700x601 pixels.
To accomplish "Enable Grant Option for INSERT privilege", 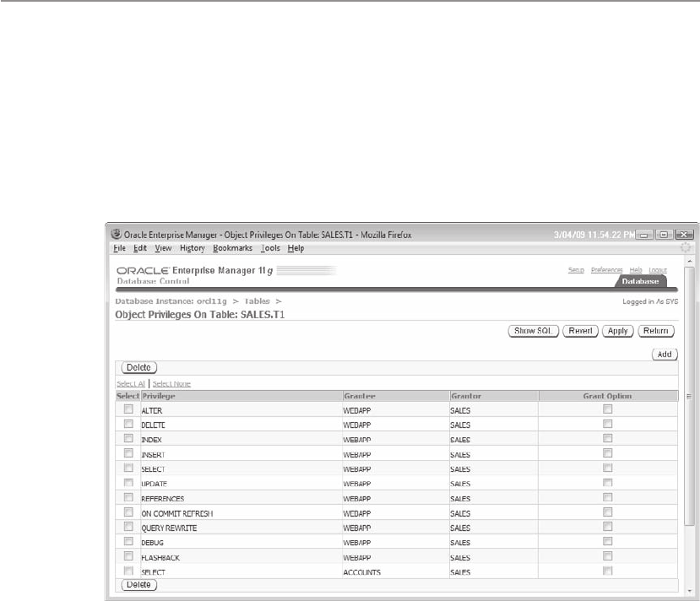I will [608, 453].
